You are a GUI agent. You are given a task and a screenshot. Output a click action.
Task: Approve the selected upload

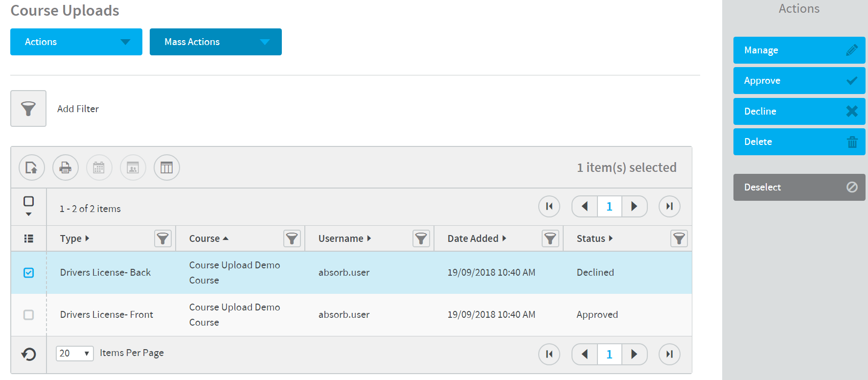click(799, 81)
